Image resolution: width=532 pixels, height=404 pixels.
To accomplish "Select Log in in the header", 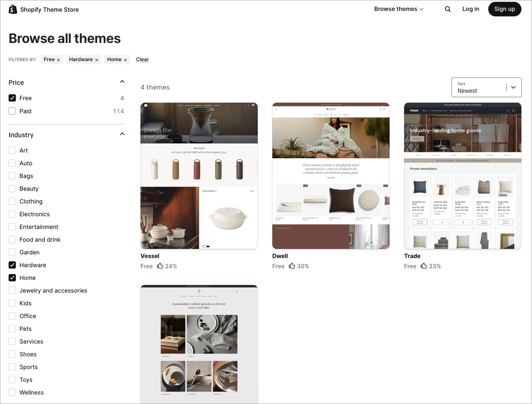I will click(471, 9).
